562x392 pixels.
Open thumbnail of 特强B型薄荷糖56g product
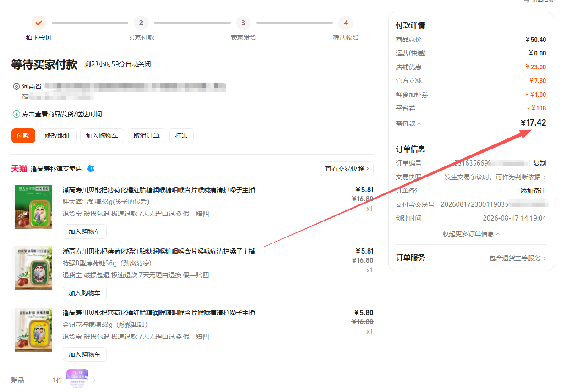click(x=33, y=268)
